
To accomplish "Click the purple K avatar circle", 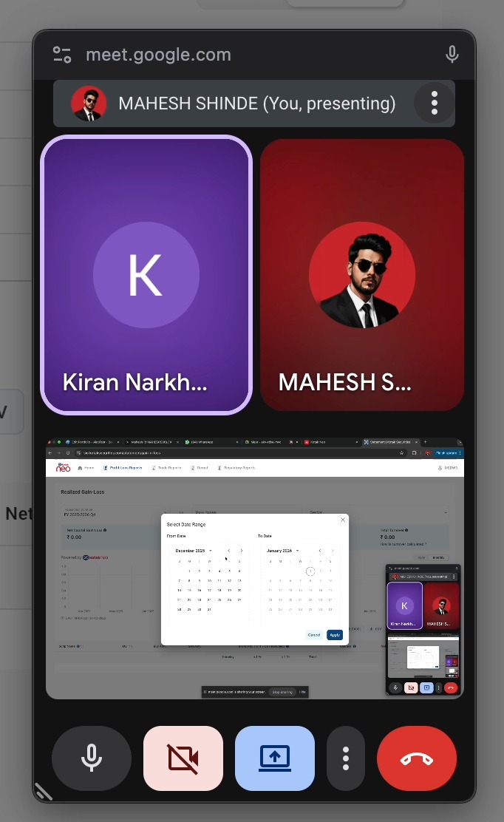I will tap(146, 275).
